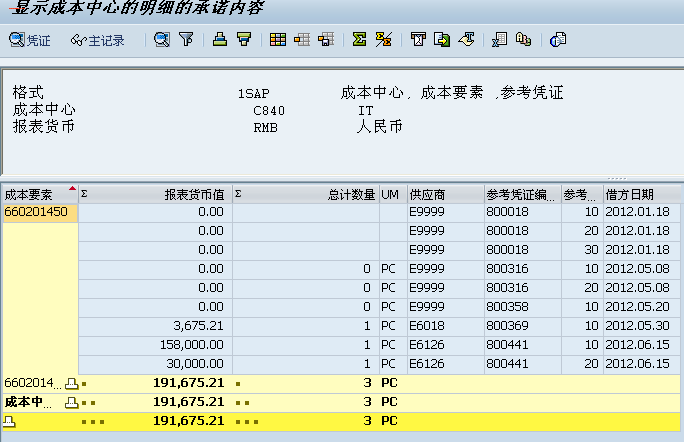Sort in descending order icon
684x442 pixels.
coord(244,40)
